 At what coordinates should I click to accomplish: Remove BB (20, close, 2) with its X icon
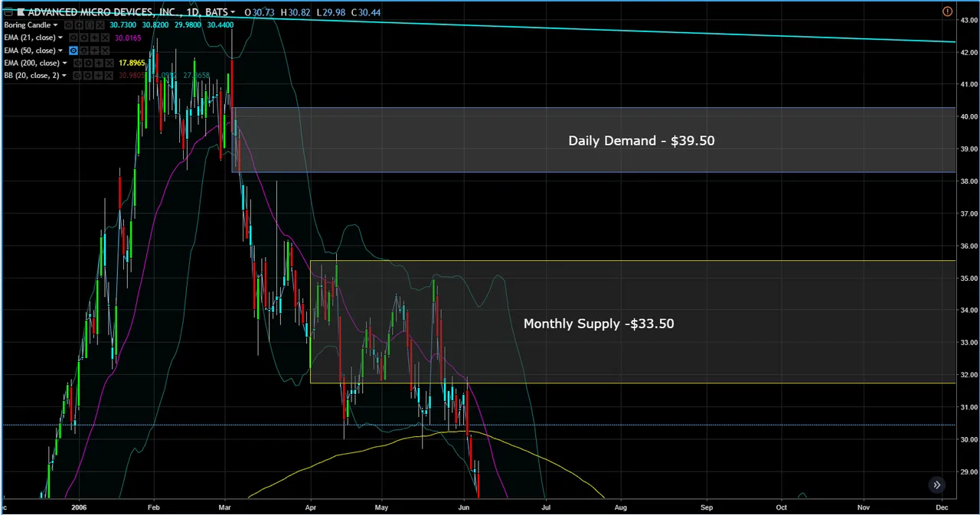[x=109, y=76]
